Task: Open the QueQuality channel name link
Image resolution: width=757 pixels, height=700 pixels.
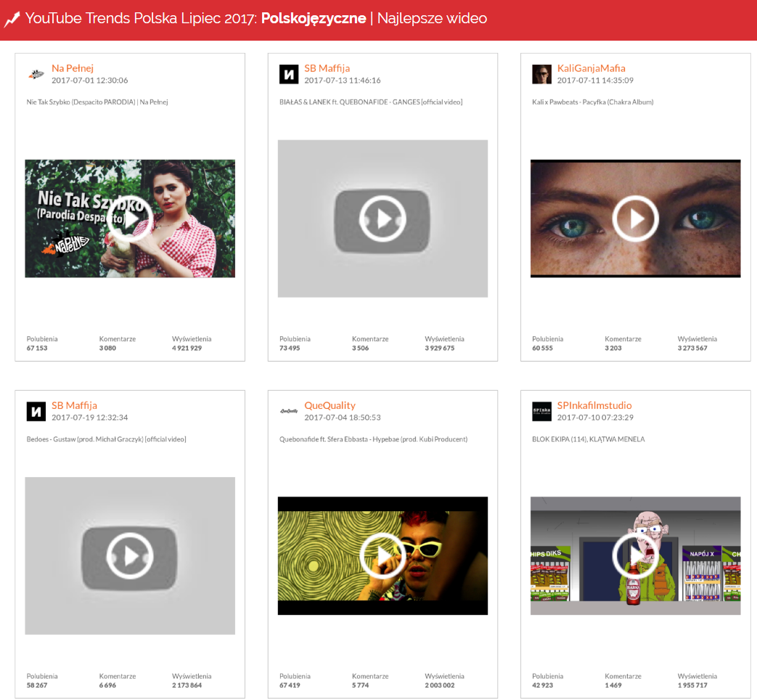Action: 330,405
